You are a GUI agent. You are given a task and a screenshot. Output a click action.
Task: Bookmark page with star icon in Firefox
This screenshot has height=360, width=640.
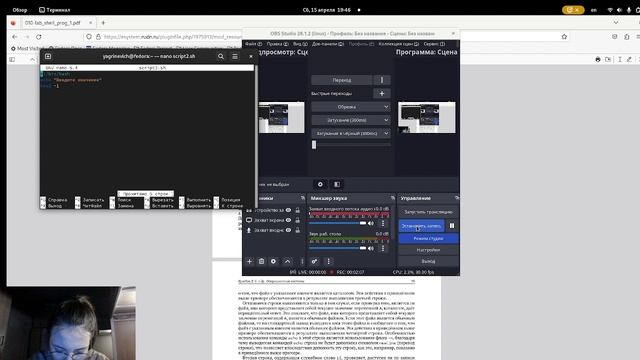(x=564, y=37)
